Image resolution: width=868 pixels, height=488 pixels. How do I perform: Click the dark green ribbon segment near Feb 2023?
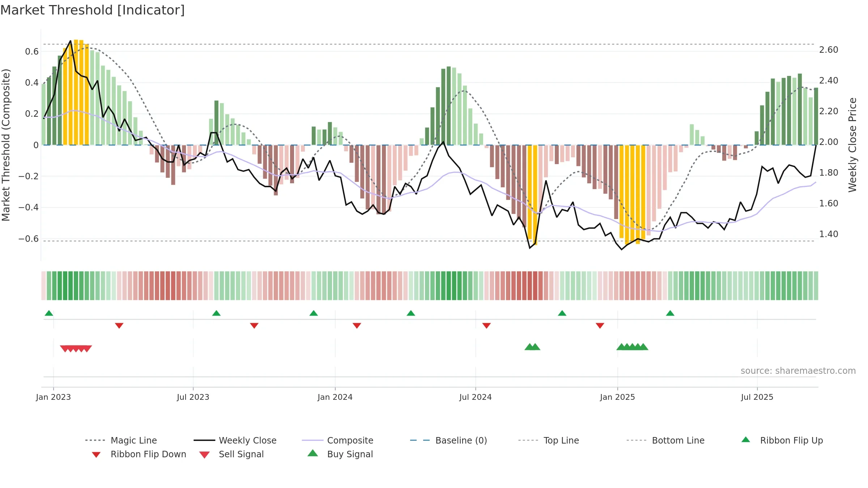(x=65, y=286)
